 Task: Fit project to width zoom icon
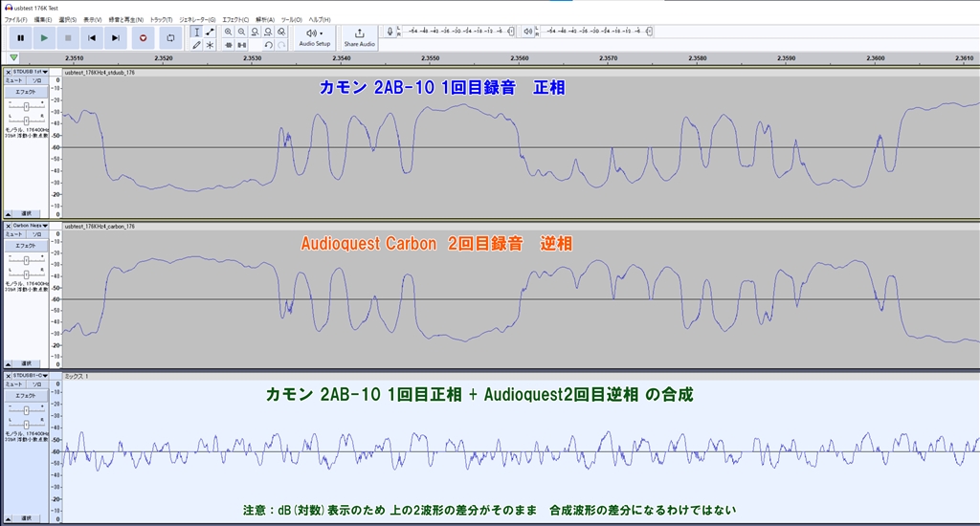pos(268,32)
